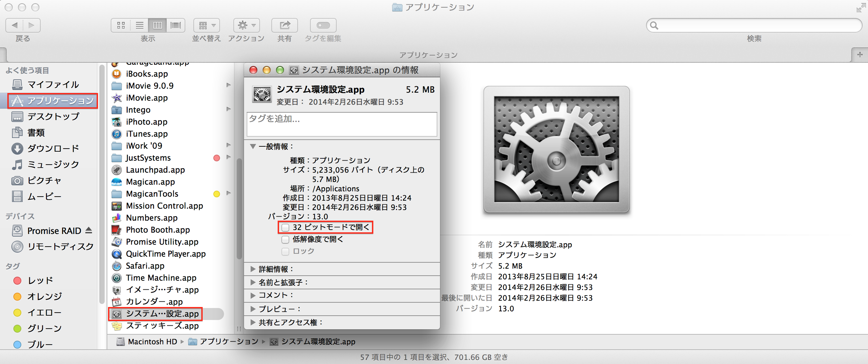Select Safari.app in the file list
The height and width of the screenshot is (364, 868).
coord(145,266)
